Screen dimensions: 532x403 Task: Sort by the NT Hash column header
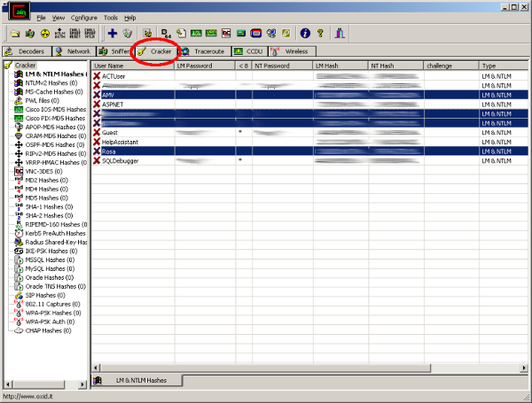pos(396,66)
